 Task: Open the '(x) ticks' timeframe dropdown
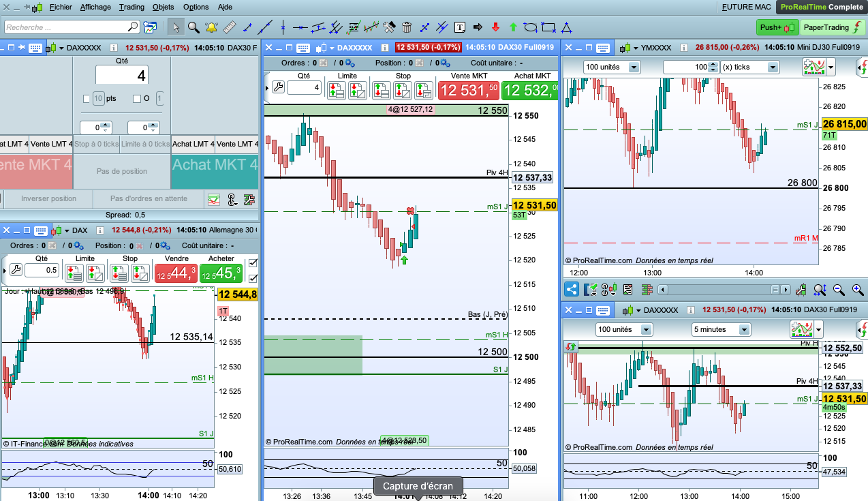point(749,67)
